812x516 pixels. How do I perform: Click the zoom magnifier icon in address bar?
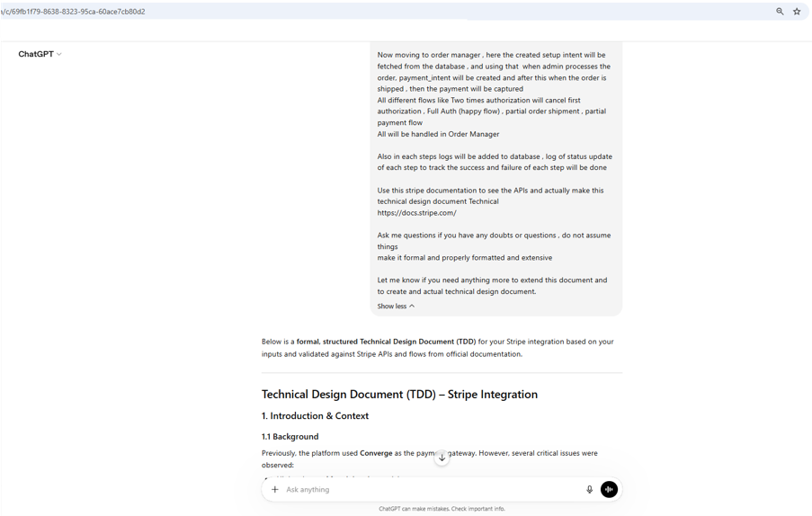tap(780, 12)
